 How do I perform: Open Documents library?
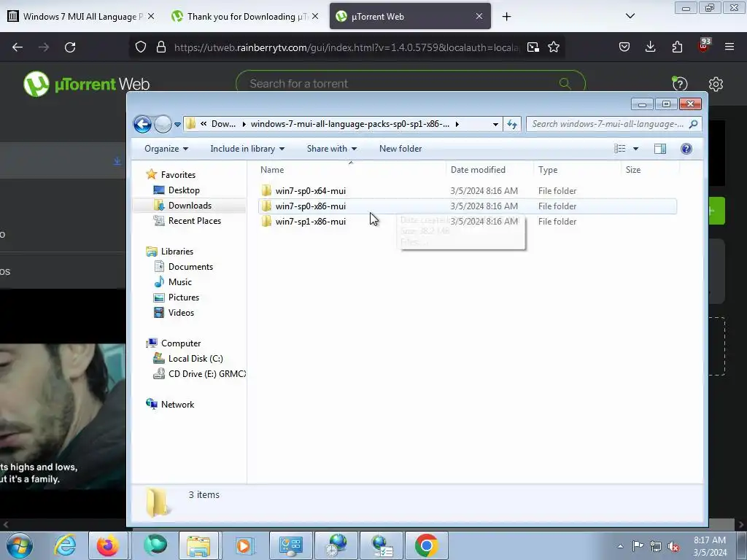(184, 267)
